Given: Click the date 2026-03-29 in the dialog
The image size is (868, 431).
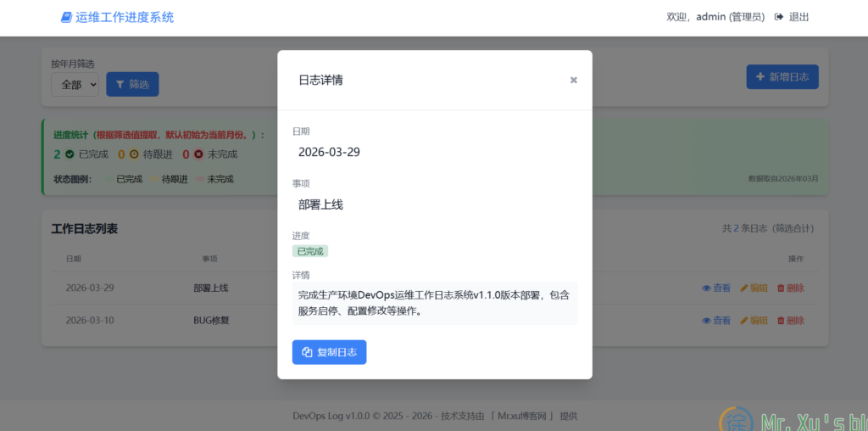Looking at the screenshot, I should point(330,152).
